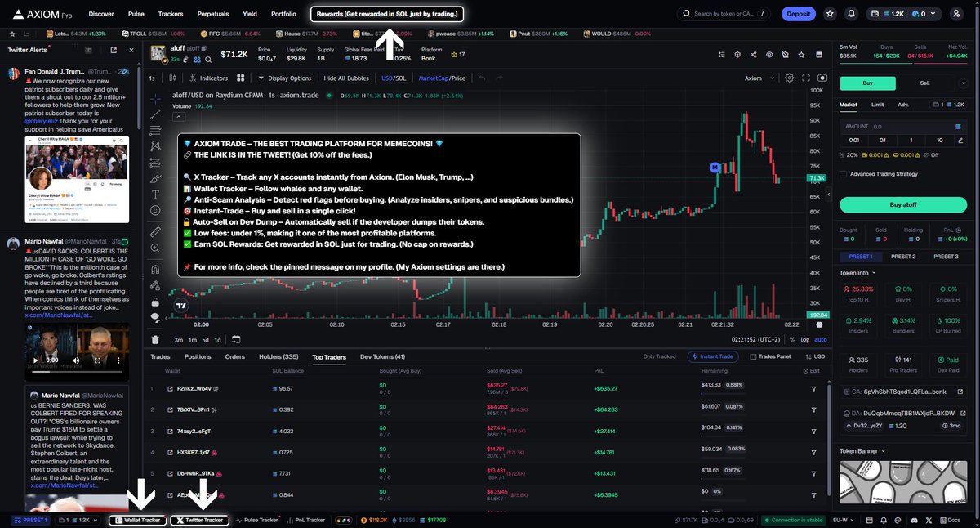Open the Twitter Tracker in bottom bar
The height and width of the screenshot is (528, 980).
200,520
